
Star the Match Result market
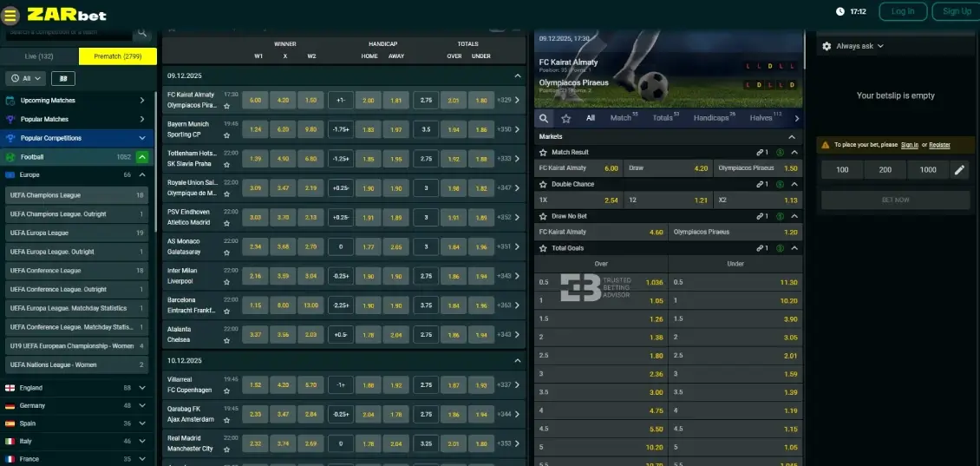(x=543, y=153)
